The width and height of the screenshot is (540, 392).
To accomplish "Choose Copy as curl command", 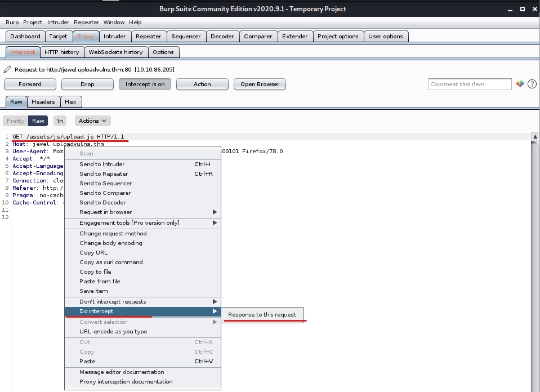I will 142,262.
